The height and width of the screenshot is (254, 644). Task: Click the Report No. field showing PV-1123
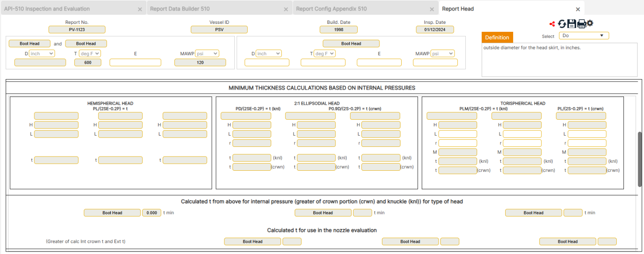tap(77, 29)
